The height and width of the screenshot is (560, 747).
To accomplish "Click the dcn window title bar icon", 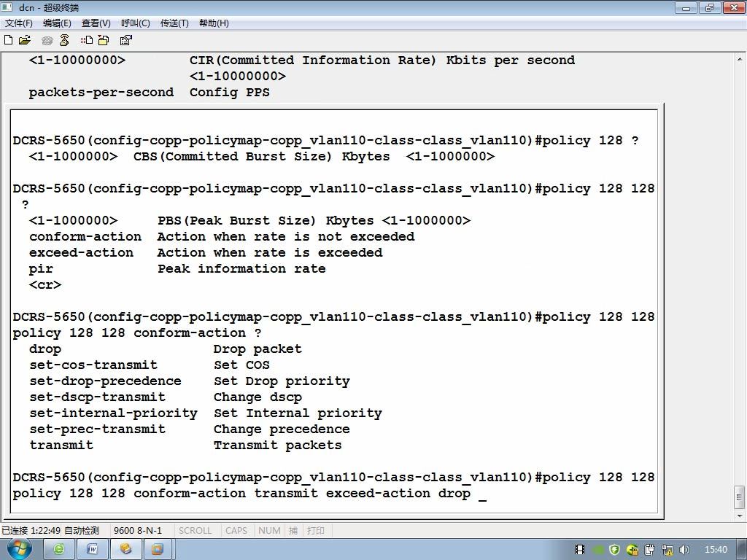I will tap(7, 7).
